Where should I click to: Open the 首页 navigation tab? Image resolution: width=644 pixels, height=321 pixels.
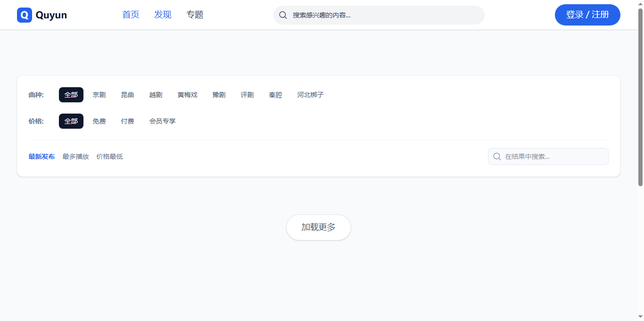(131, 15)
